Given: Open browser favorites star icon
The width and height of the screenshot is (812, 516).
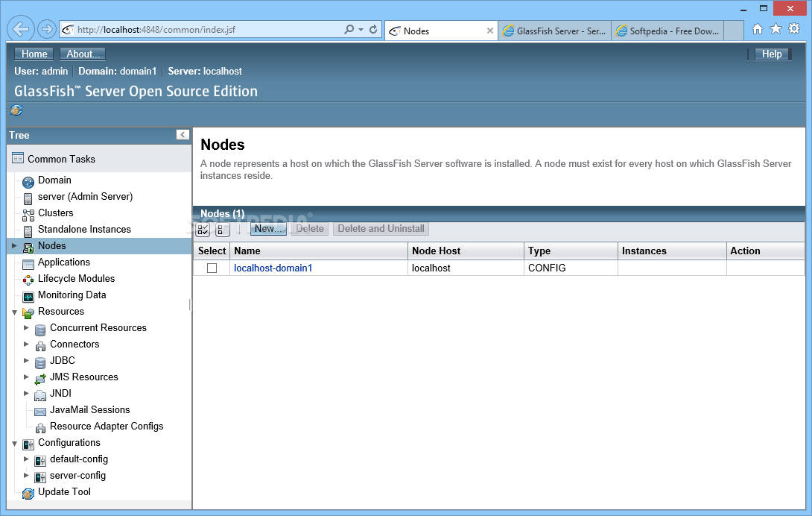Looking at the screenshot, I should coord(775,29).
